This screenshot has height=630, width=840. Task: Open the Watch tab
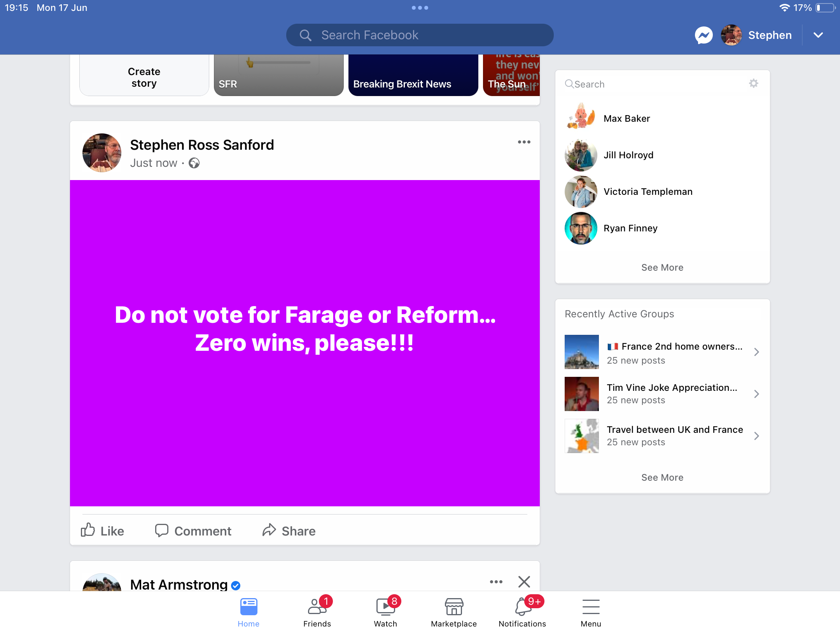point(385,611)
